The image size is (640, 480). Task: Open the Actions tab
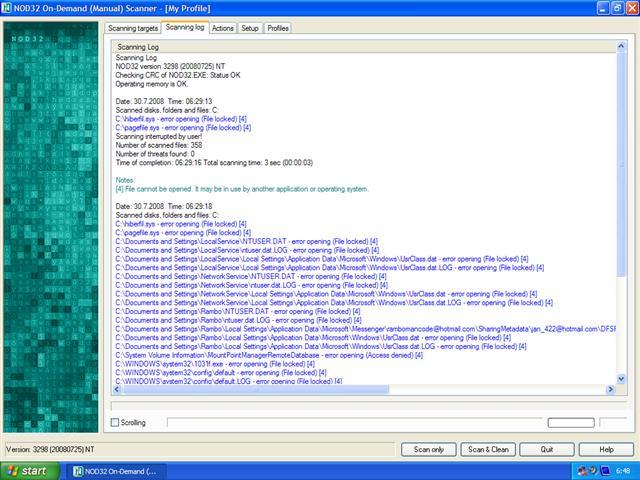click(x=223, y=28)
